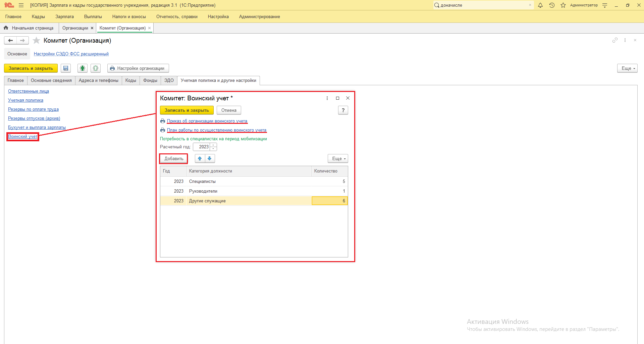Move row down with blue arrow
The width and height of the screenshot is (644, 344).
pos(210,159)
